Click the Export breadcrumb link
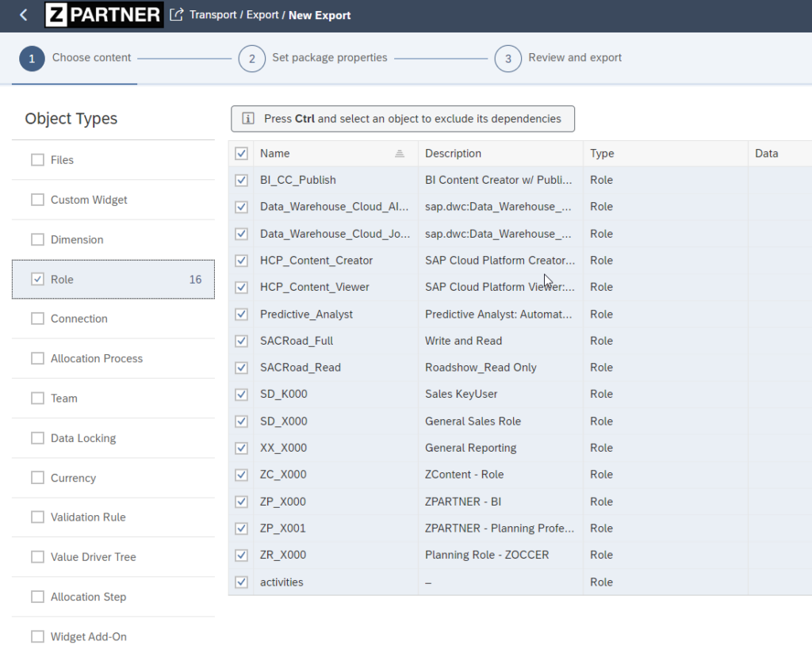This screenshot has width=812, height=645. tap(264, 15)
